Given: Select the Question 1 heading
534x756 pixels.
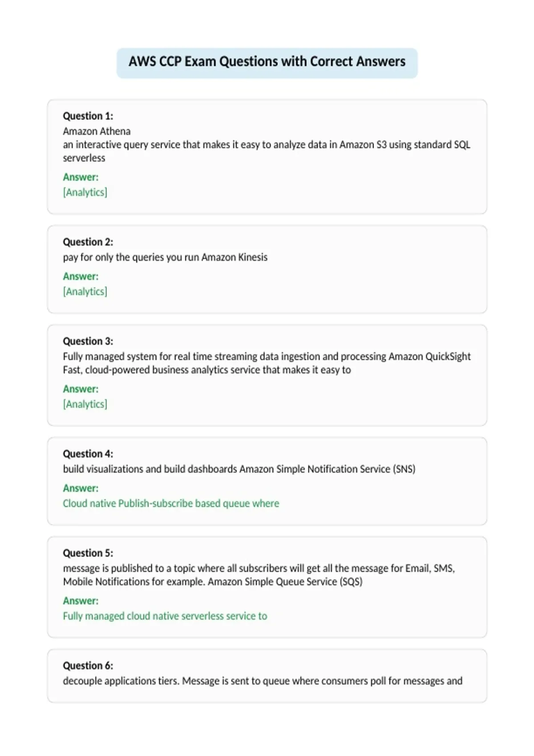Looking at the screenshot, I should [x=88, y=116].
